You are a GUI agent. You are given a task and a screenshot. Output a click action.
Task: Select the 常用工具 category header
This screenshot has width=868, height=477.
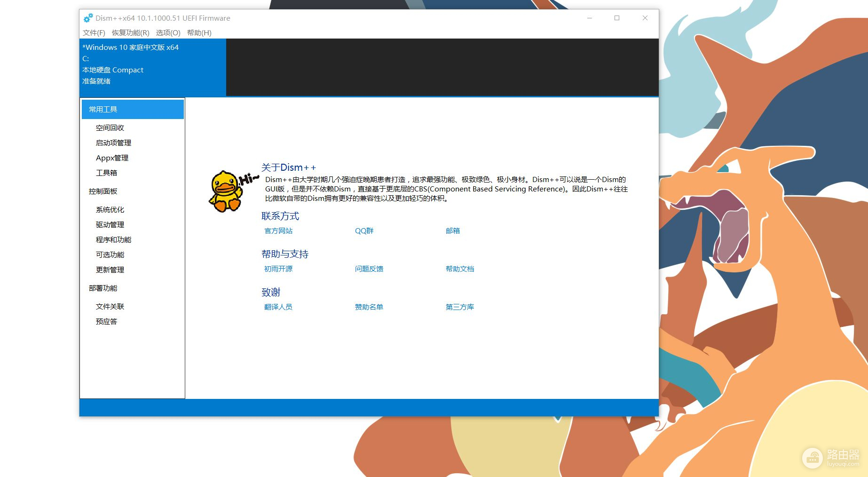[x=133, y=109]
